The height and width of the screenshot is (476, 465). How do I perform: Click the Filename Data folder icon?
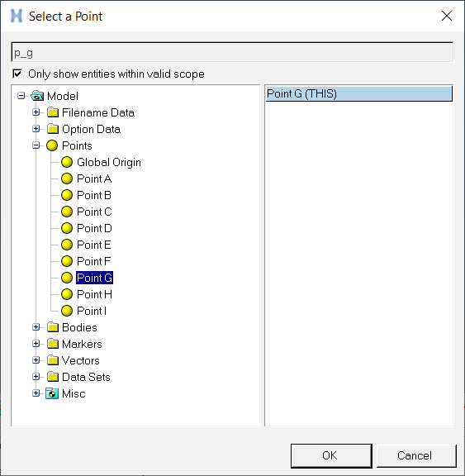53,112
